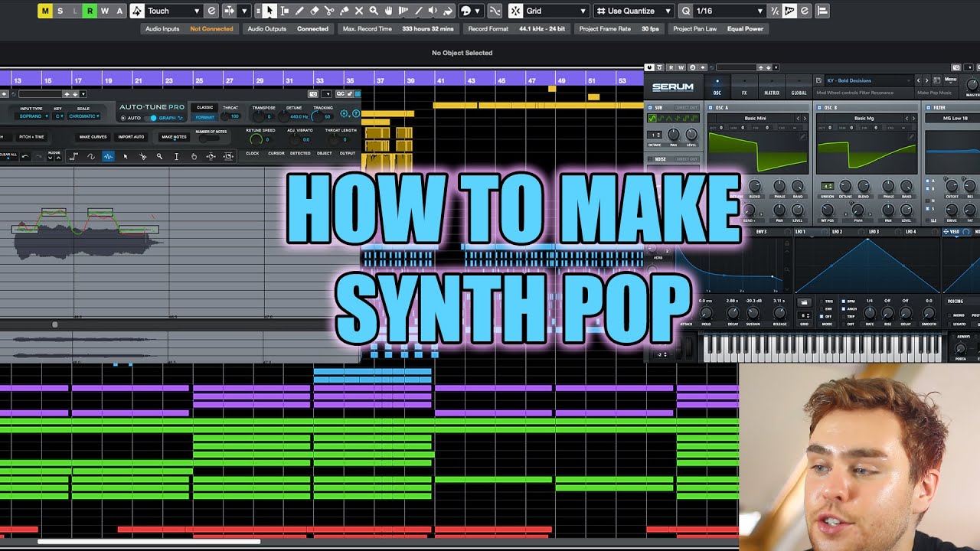Select the highlighted waveform multi tool
980x551 pixels.
108,156
